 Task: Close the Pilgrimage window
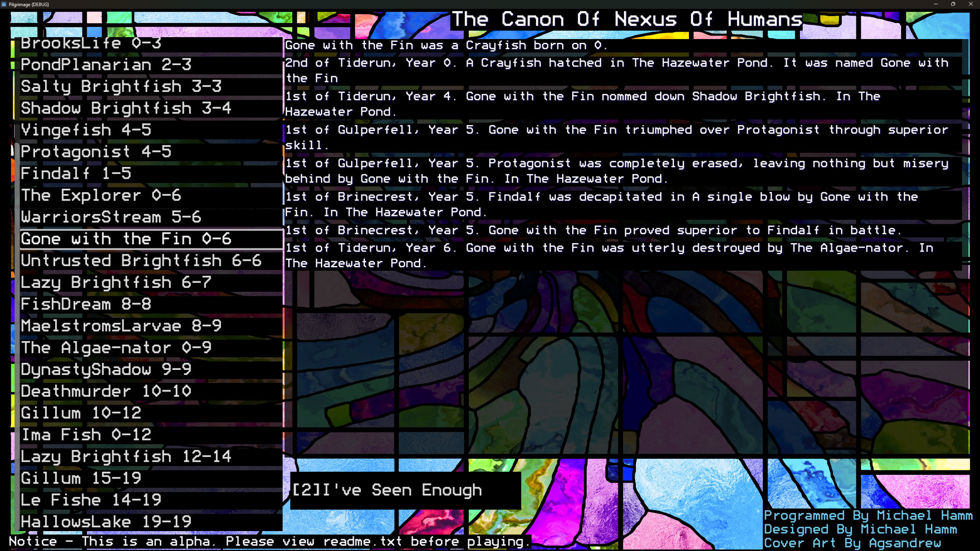coord(971,4)
